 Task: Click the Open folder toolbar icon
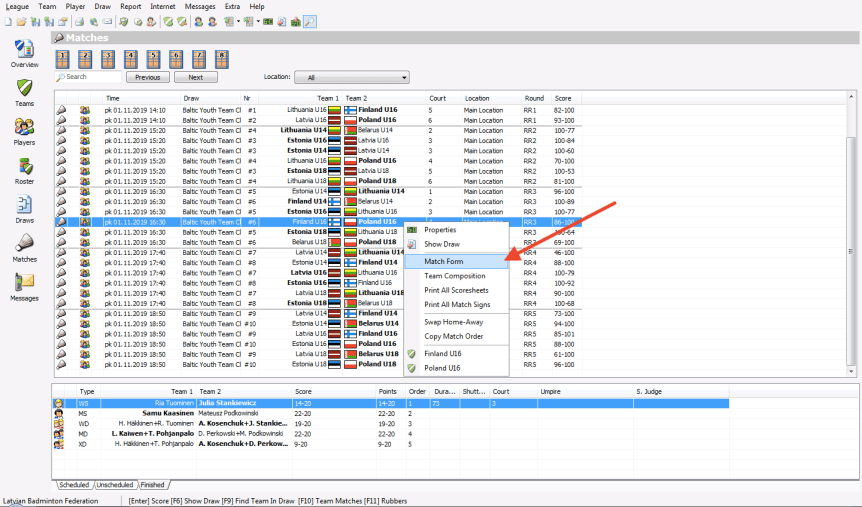21,22
